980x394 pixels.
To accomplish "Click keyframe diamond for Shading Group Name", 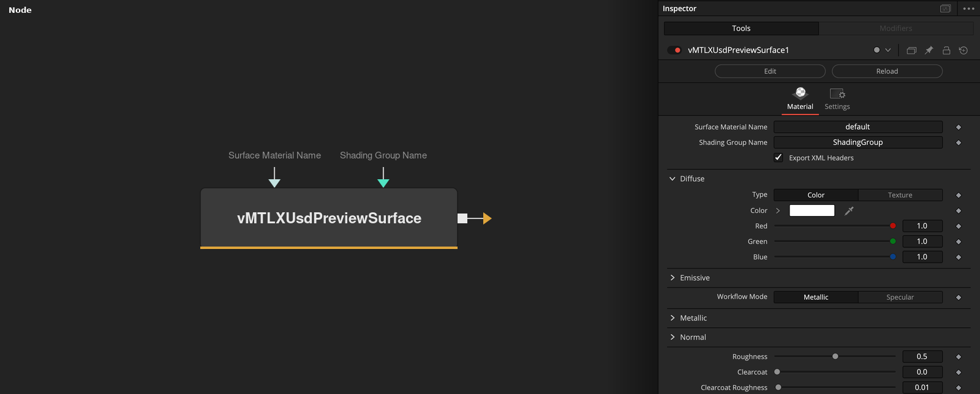I will 959,143.
